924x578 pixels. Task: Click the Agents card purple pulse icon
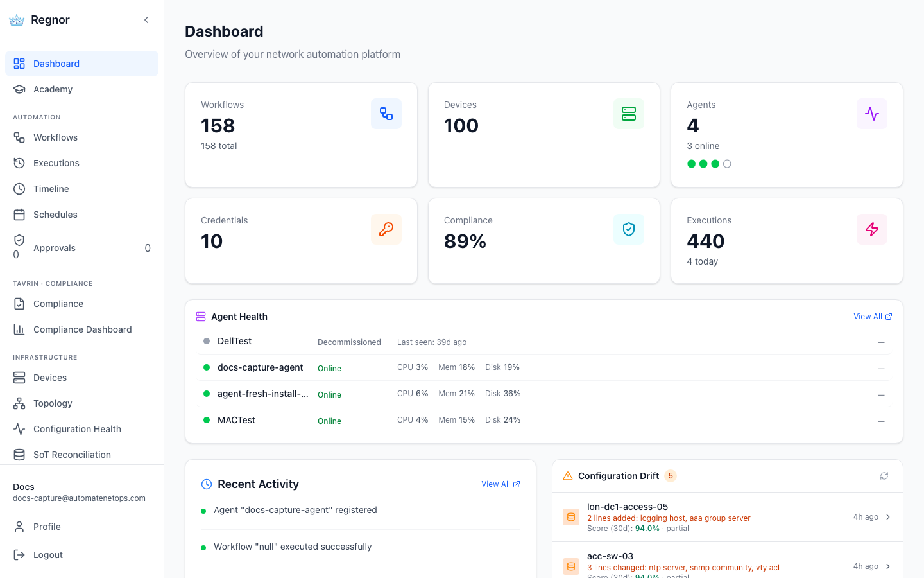[x=872, y=114]
